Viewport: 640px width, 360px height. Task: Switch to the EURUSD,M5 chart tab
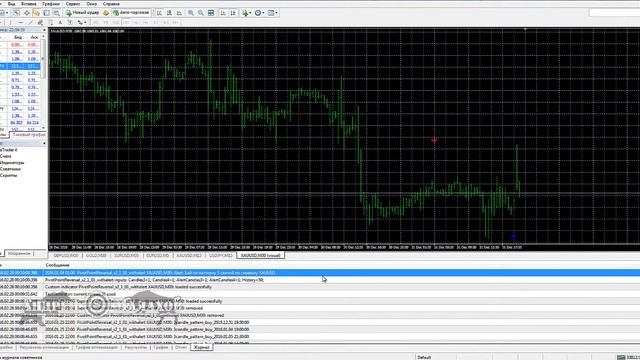point(158,256)
